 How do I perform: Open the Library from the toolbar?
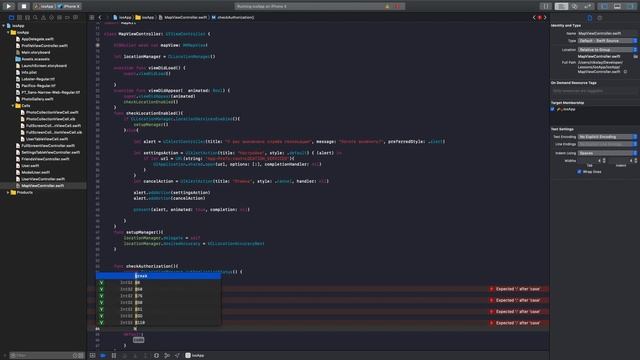click(546, 6)
